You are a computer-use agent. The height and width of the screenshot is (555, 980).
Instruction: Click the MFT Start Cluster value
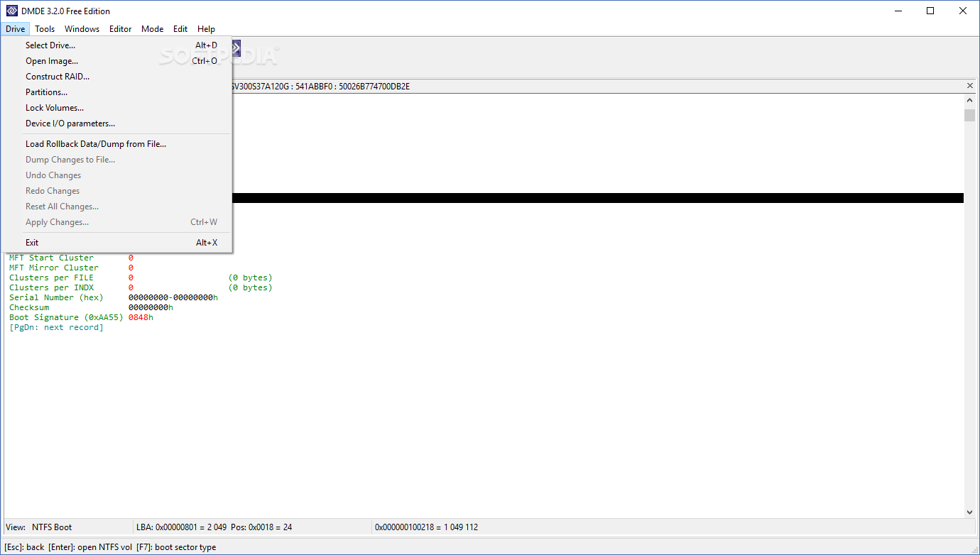[x=131, y=258]
